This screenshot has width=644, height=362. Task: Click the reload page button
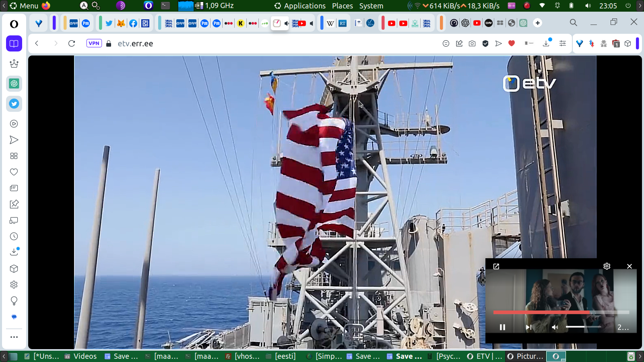(x=72, y=43)
